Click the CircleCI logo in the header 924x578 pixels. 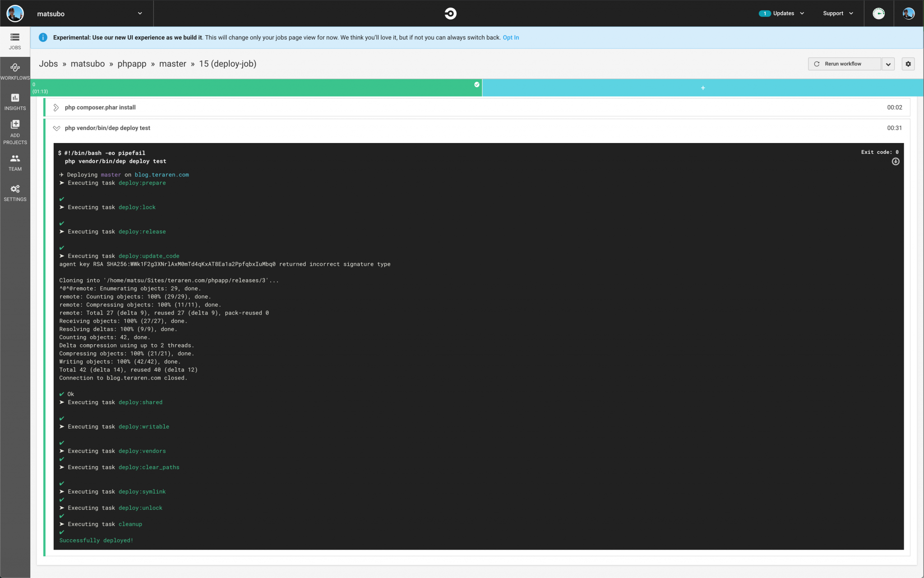click(x=450, y=13)
